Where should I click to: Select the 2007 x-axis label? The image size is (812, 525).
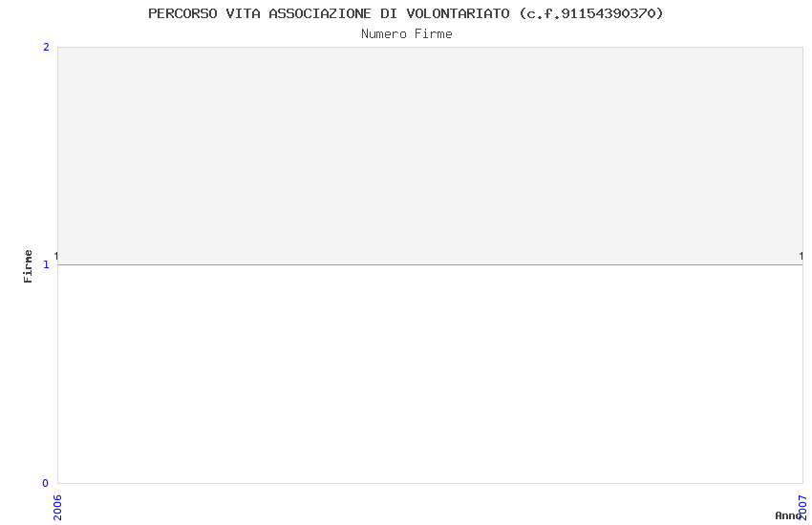coord(802,508)
